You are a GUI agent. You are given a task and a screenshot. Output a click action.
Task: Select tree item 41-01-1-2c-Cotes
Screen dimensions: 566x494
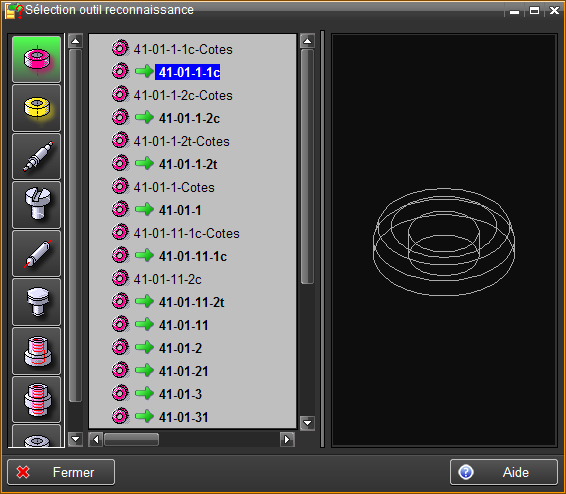pyautogui.click(x=183, y=96)
